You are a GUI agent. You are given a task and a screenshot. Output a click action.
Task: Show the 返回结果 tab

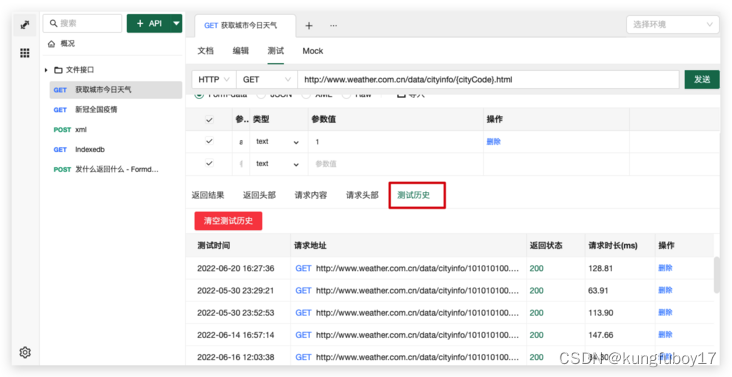(208, 195)
